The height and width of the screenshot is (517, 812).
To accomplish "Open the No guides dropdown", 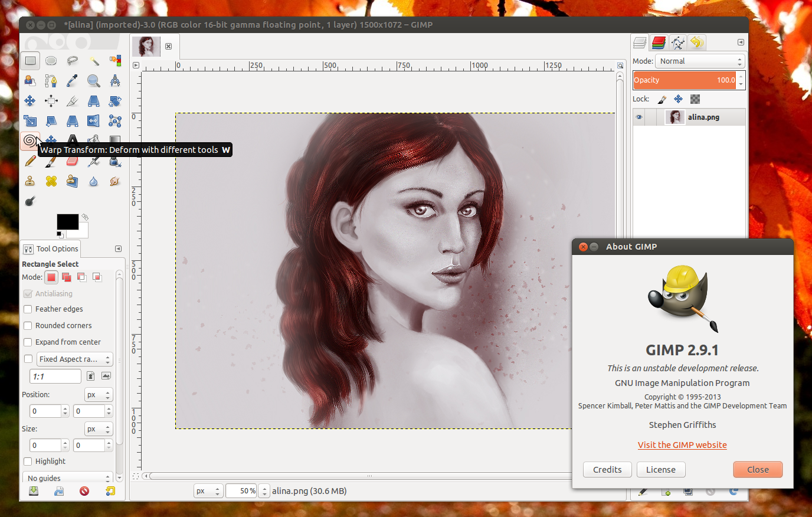I will tap(67, 477).
